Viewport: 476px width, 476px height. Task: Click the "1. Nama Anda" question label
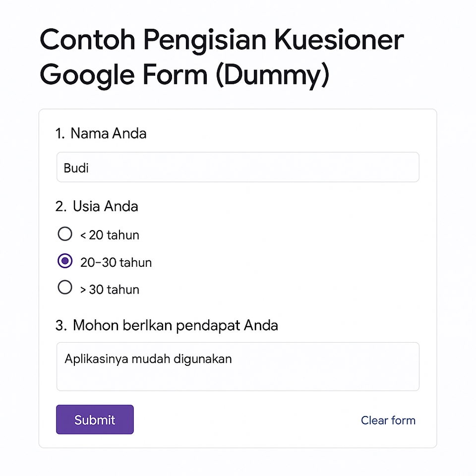101,133
